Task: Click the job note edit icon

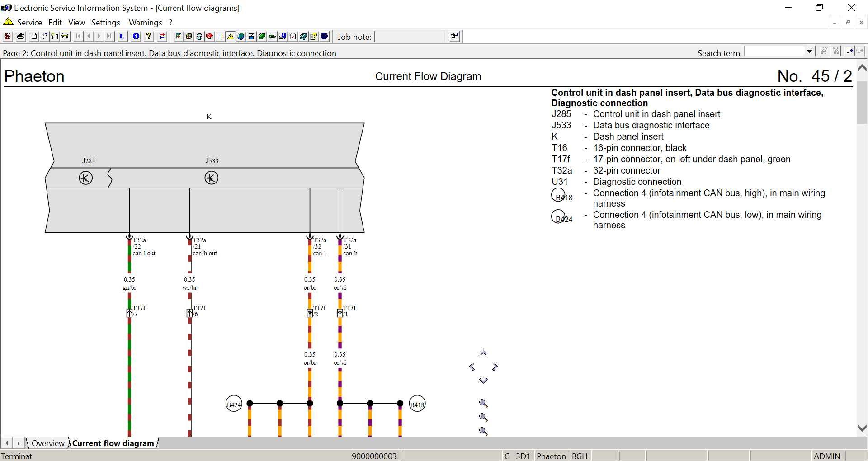Action: click(454, 37)
